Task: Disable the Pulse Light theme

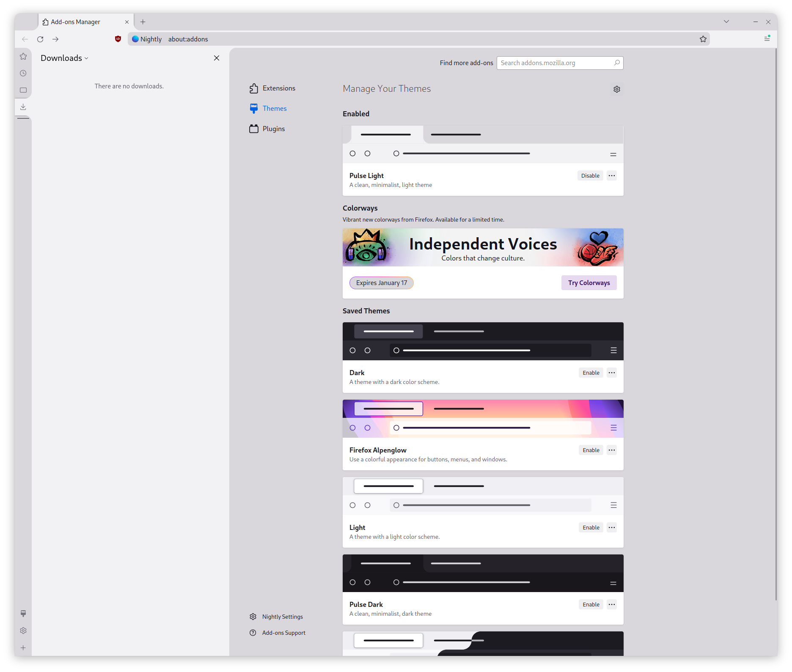Action: point(590,176)
